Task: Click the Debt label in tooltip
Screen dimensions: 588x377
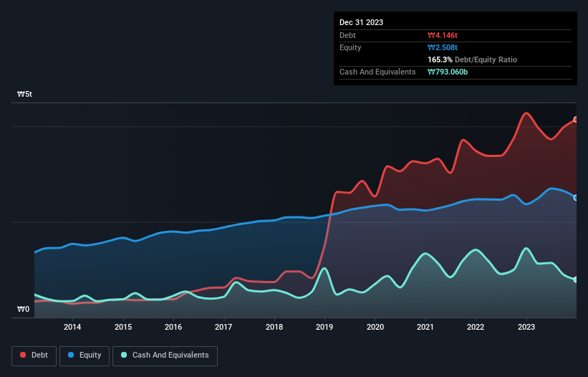Action: click(x=347, y=35)
